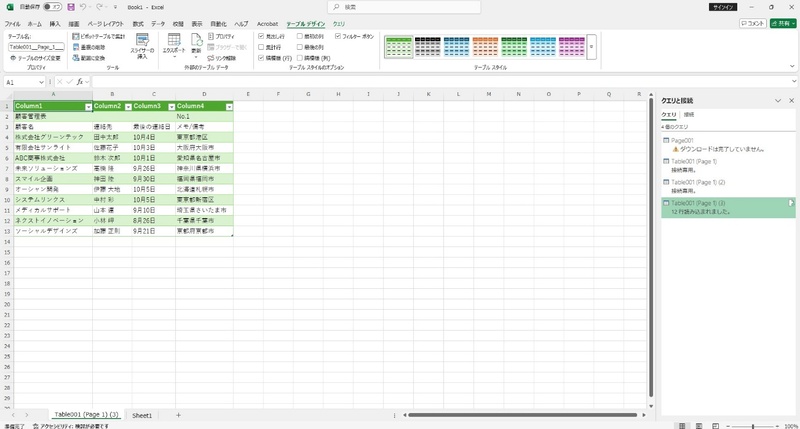
Task: Collapse the ribbon with corner chevron
Action: click(792, 66)
